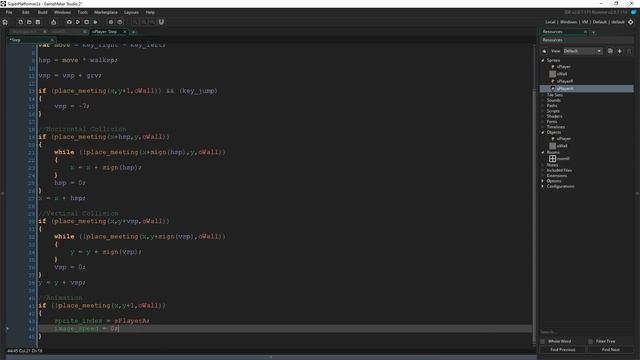Select the highlighted sPlayer sprite row
The width and height of the screenshot is (640, 360).
point(587,89)
